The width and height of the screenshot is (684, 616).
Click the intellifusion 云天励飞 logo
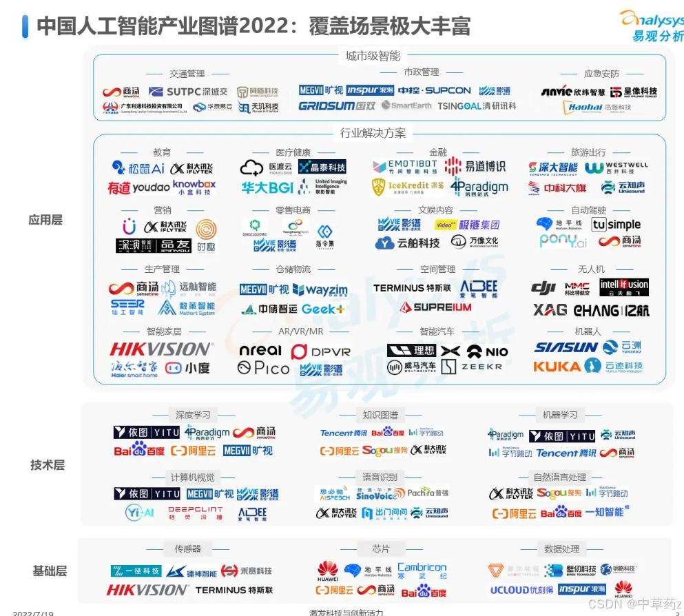click(624, 287)
